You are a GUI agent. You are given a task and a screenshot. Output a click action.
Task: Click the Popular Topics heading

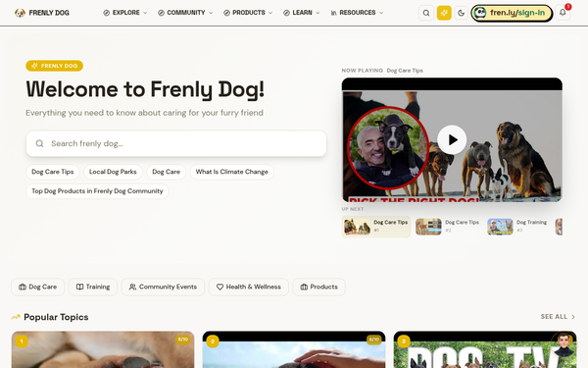(x=56, y=317)
